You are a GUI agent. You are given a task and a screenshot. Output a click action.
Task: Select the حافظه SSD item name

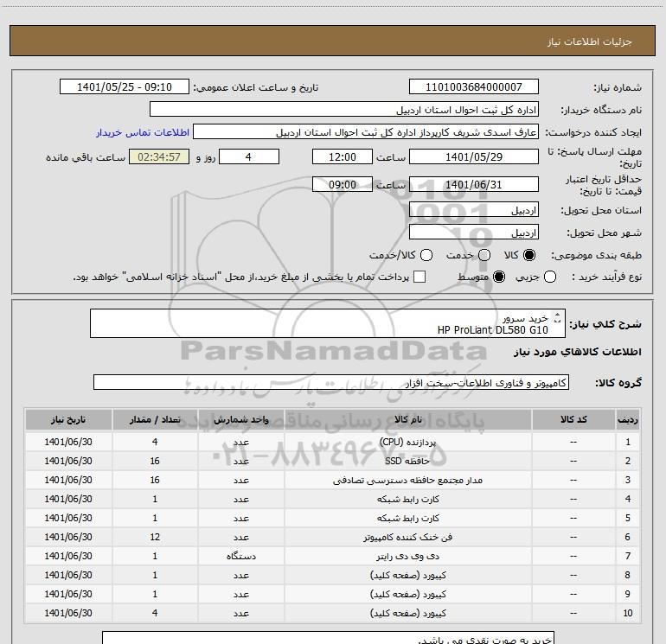pos(407,461)
